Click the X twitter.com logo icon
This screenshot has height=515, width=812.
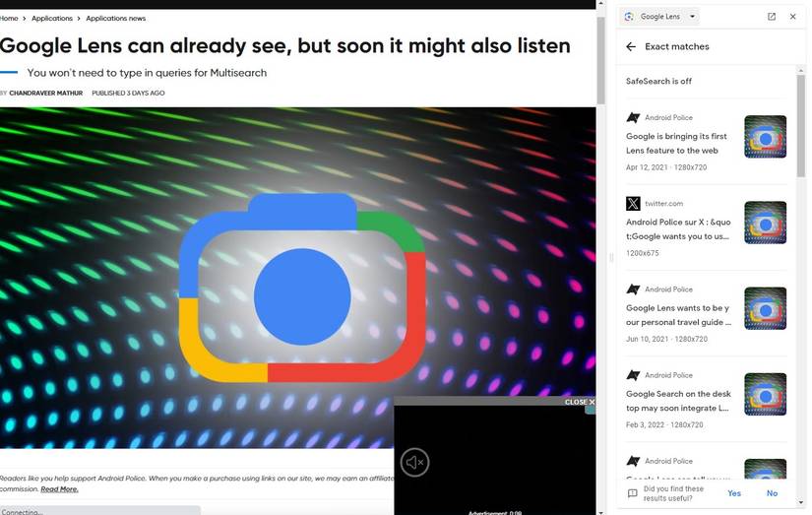(633, 204)
